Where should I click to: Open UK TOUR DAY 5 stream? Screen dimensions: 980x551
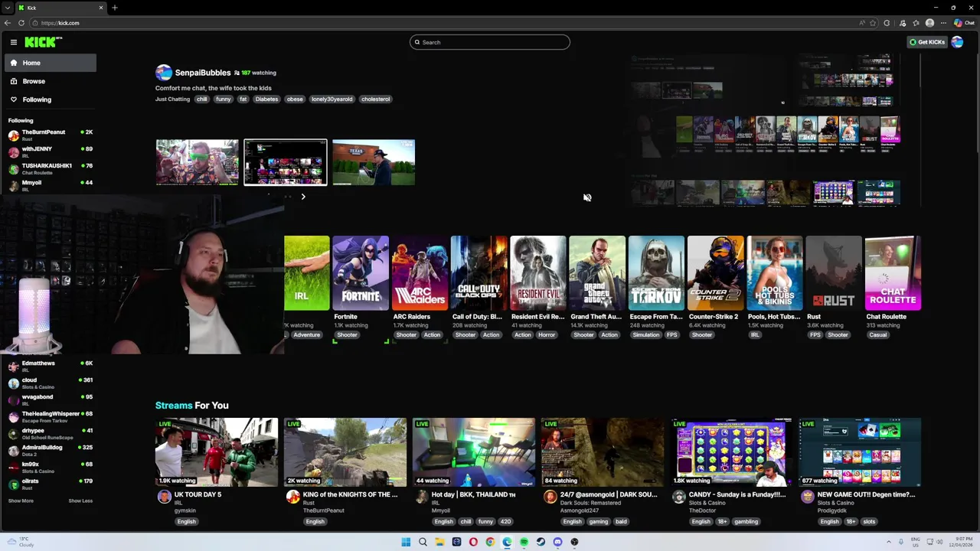point(217,452)
